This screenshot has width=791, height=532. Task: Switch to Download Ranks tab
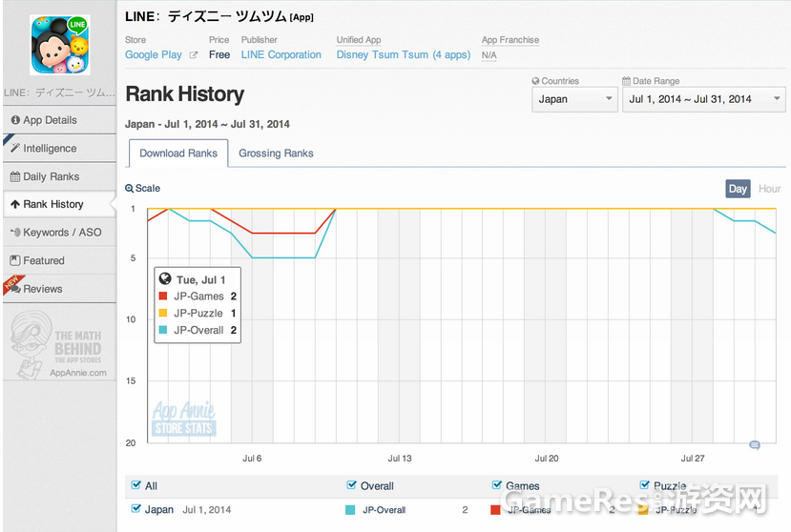coord(178,153)
